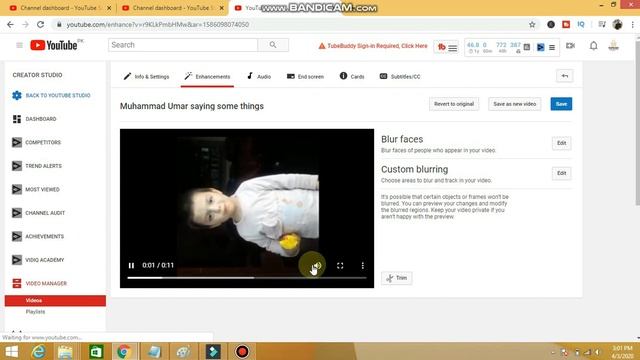Enter fullscreen on the video player
640x360 pixels.
[x=340, y=266]
